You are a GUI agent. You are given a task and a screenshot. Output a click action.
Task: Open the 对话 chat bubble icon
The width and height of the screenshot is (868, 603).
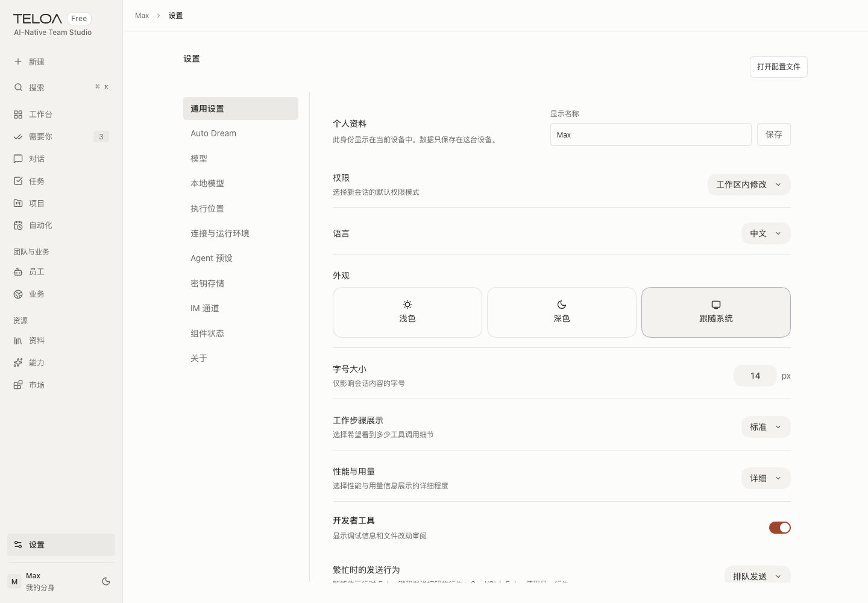(x=18, y=159)
